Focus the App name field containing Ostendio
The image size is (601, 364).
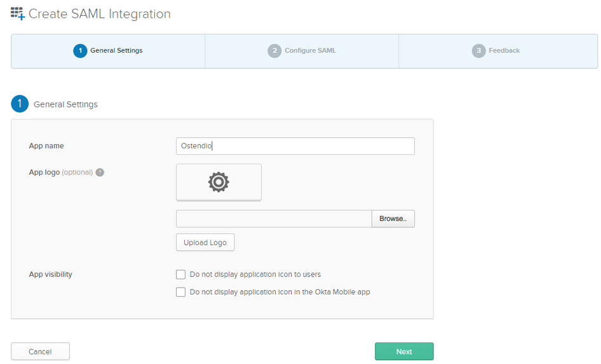295,146
